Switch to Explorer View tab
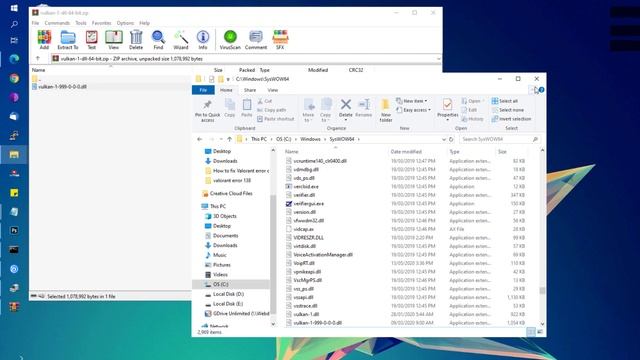The width and height of the screenshot is (640, 360). (x=273, y=90)
